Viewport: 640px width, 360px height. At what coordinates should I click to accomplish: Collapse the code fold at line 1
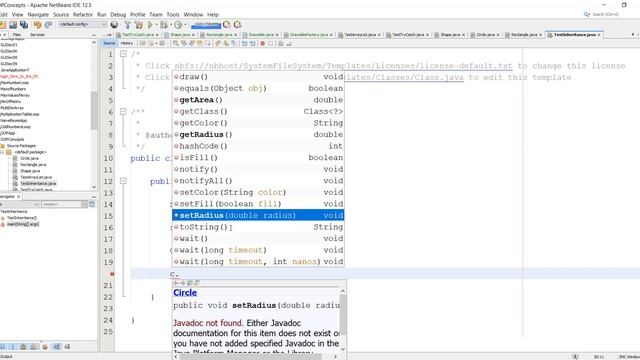[x=123, y=54]
